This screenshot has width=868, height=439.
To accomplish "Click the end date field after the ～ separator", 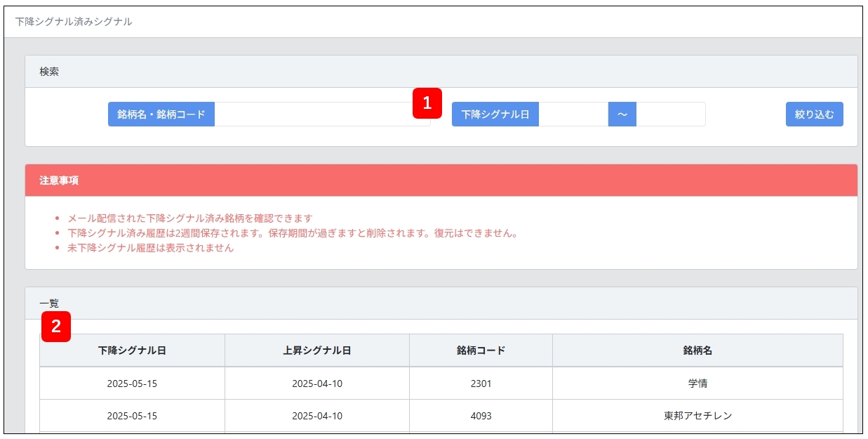I will [x=670, y=114].
